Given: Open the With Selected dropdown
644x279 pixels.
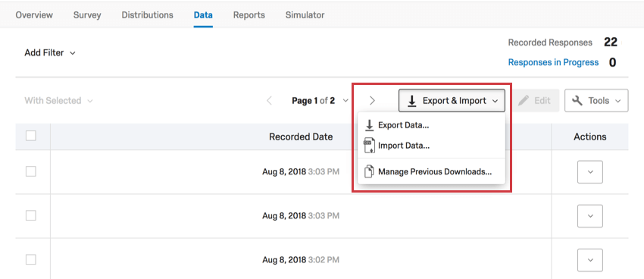Looking at the screenshot, I should [59, 101].
